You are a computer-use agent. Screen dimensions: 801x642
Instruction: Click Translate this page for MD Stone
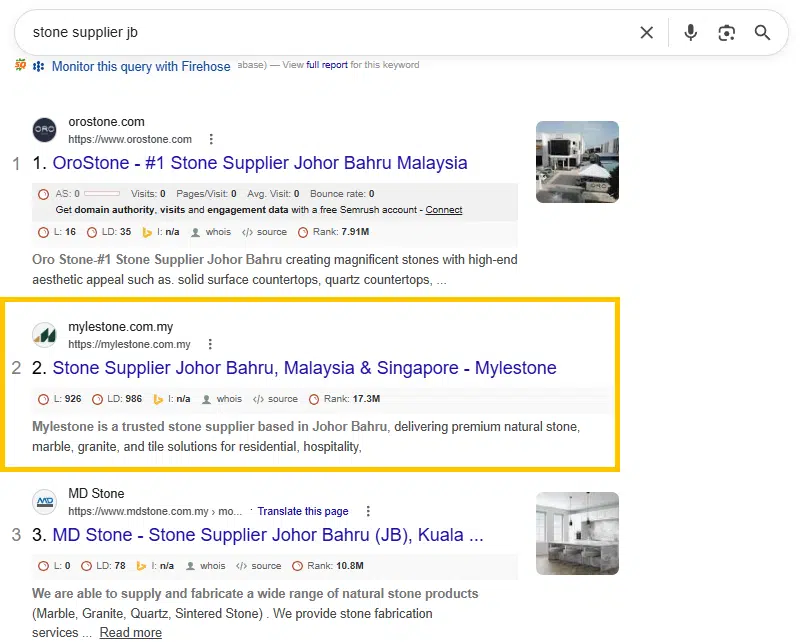pos(303,511)
